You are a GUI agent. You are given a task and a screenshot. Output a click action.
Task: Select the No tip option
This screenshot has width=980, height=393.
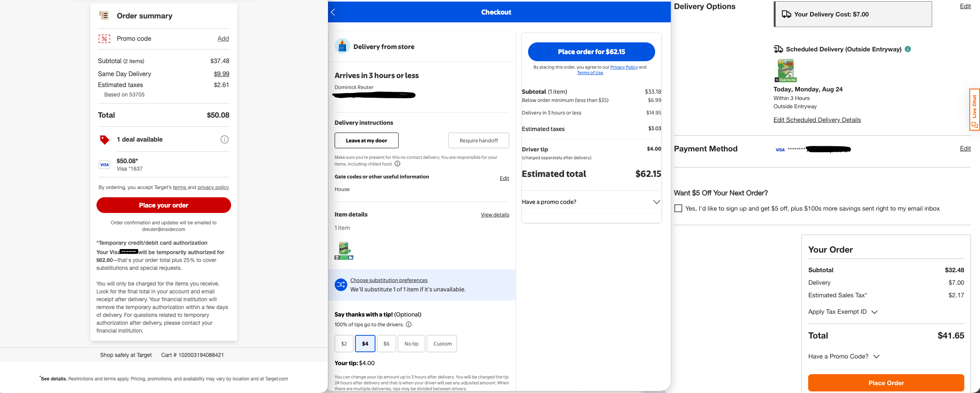pyautogui.click(x=412, y=344)
